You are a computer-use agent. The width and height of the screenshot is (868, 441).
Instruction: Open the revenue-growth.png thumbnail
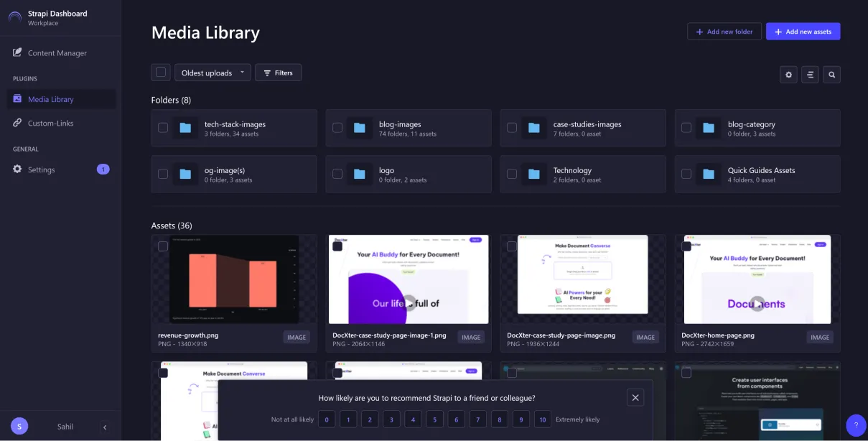tap(234, 279)
